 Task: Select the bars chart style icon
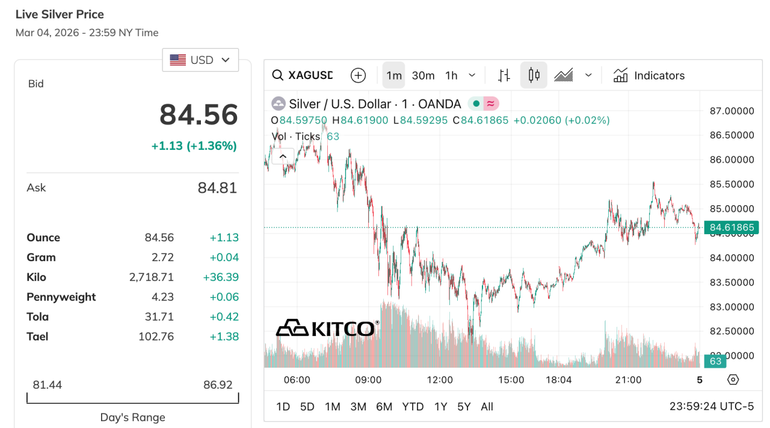[x=504, y=75]
